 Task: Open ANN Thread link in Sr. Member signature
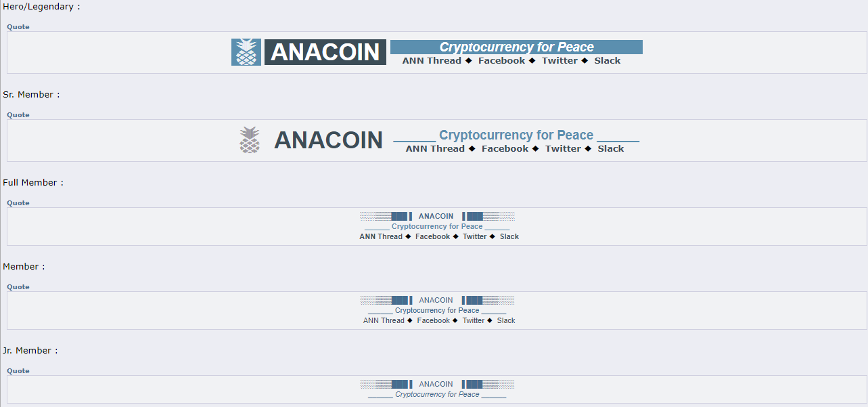[435, 149]
